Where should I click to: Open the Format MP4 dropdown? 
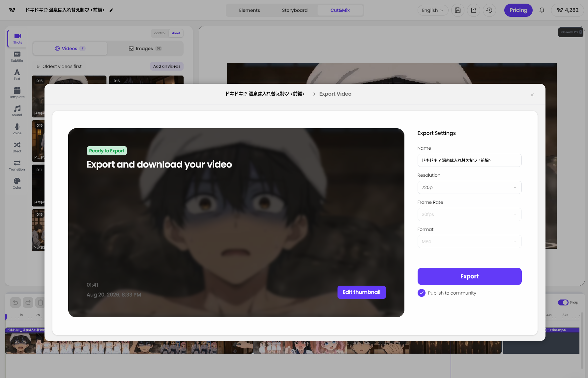pyautogui.click(x=469, y=241)
